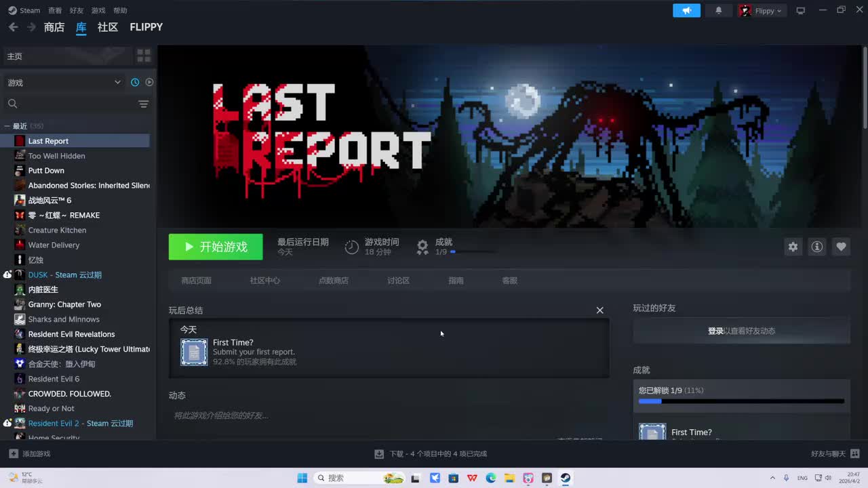The height and width of the screenshot is (488, 868).
Task: Select 战地风云™ 6 in the game list
Action: (50, 201)
